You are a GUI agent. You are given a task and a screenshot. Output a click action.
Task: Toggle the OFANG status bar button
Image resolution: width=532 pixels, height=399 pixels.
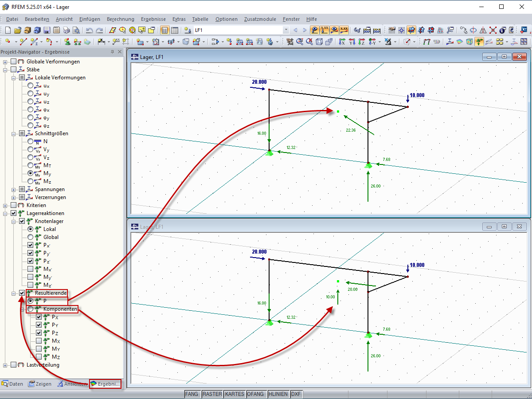[256, 394]
